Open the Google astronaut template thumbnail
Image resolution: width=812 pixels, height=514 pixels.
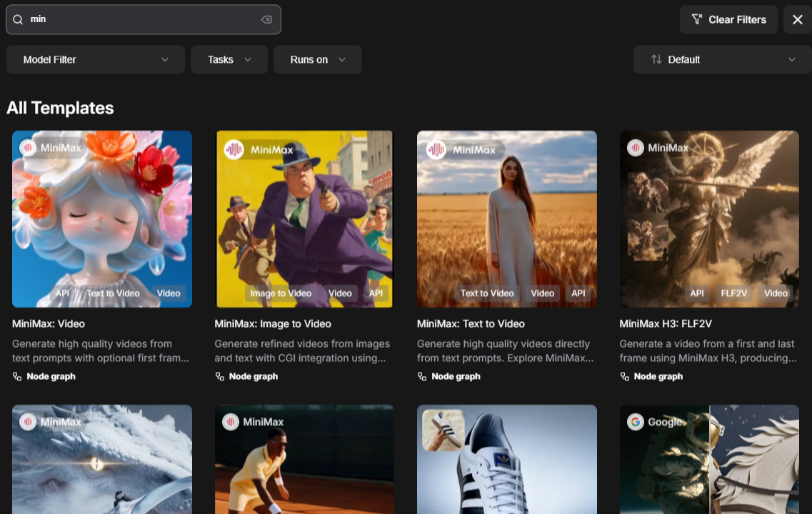pyautogui.click(x=709, y=460)
